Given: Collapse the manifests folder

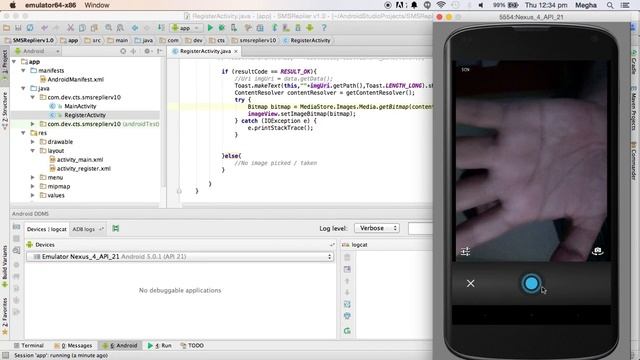Looking at the screenshot, I should pyautogui.click(x=23, y=71).
